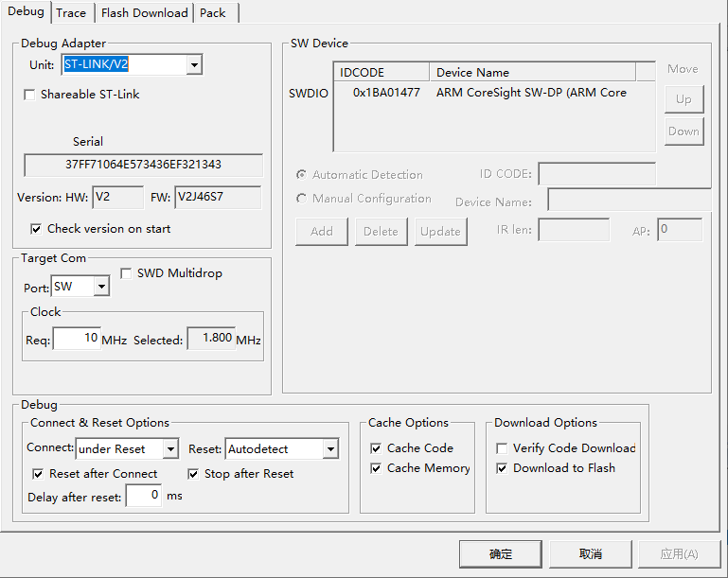
Task: Click the 应用(A) apply button
Action: [x=680, y=554]
